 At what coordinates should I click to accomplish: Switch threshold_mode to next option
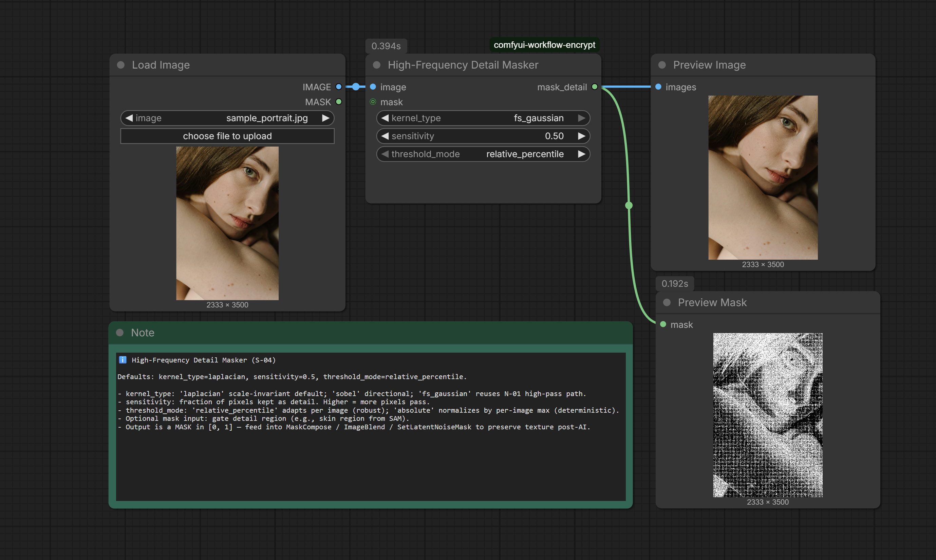click(582, 154)
